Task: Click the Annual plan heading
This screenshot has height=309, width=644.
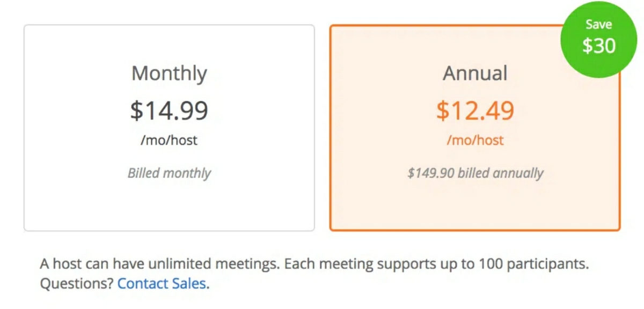Action: coord(475,73)
